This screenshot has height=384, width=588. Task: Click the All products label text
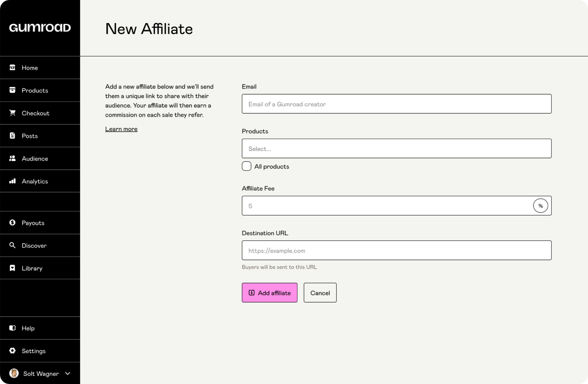coord(272,167)
